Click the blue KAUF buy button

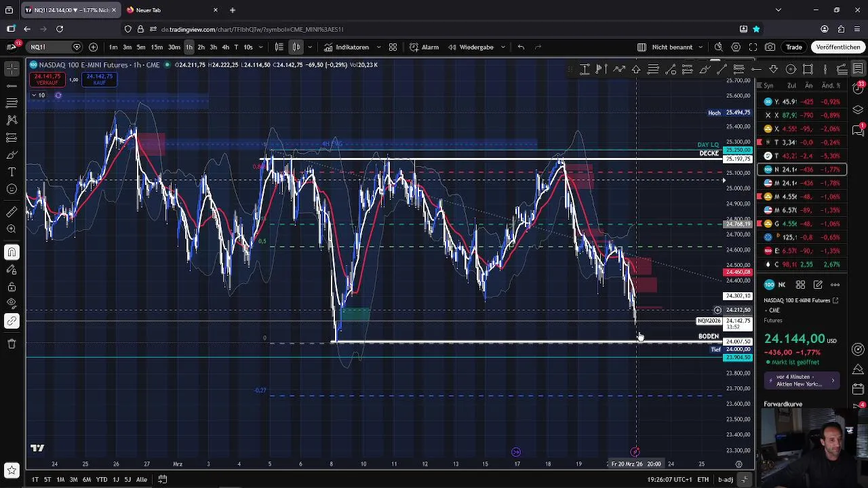pyautogui.click(x=99, y=79)
